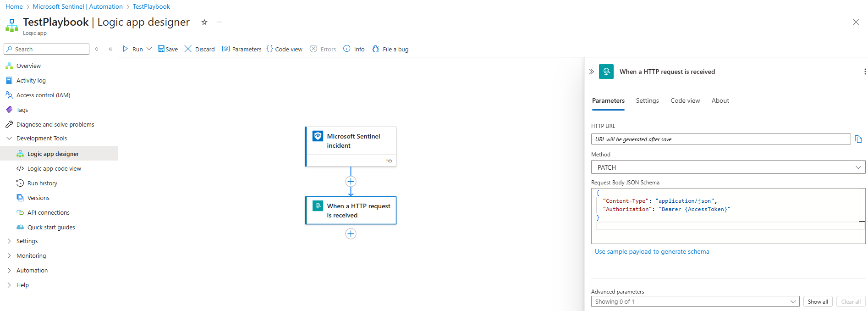
Task: Expand the Monitoring section in sidebar
Action: click(x=9, y=256)
